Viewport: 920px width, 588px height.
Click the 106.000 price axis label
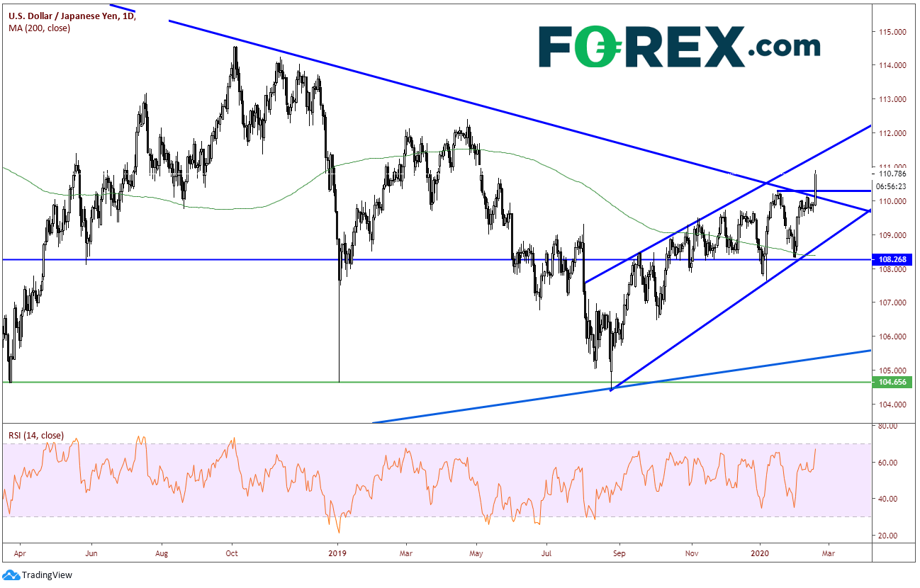(893, 337)
